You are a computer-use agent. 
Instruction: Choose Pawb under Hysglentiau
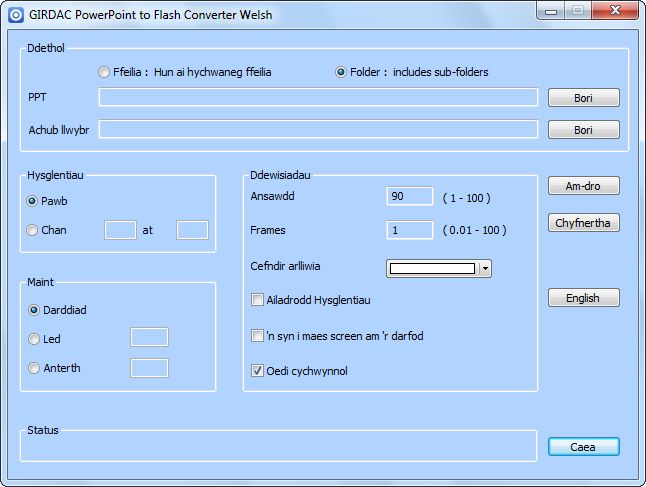(32, 201)
